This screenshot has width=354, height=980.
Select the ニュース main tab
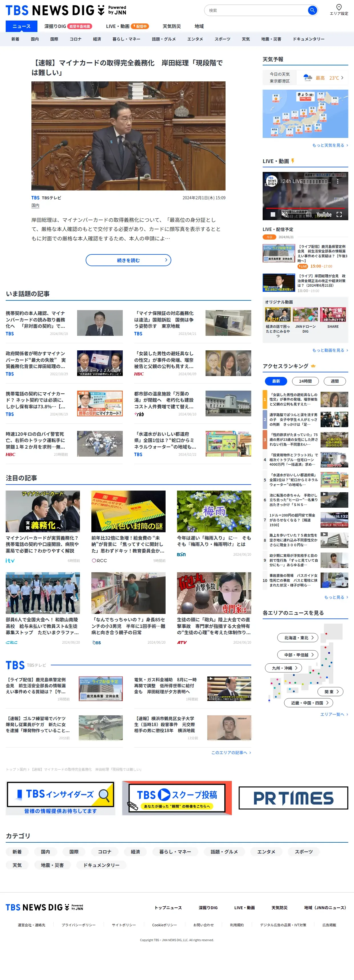tap(21, 26)
